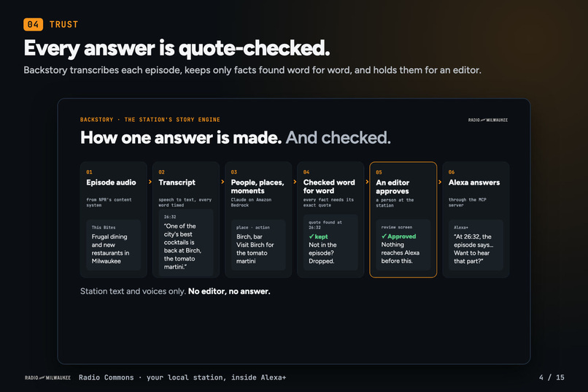
Task: Select the headline "Every answer is quote-checked."
Action: coord(177,48)
